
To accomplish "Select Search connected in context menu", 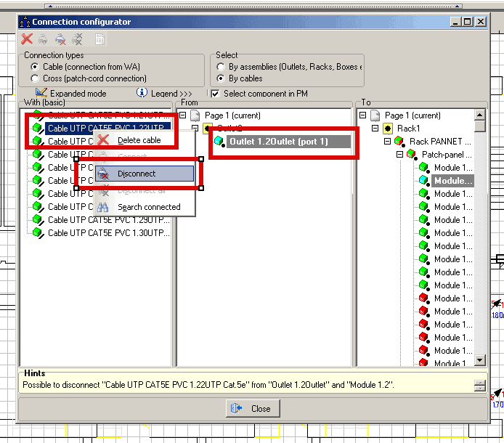I will coord(149,207).
